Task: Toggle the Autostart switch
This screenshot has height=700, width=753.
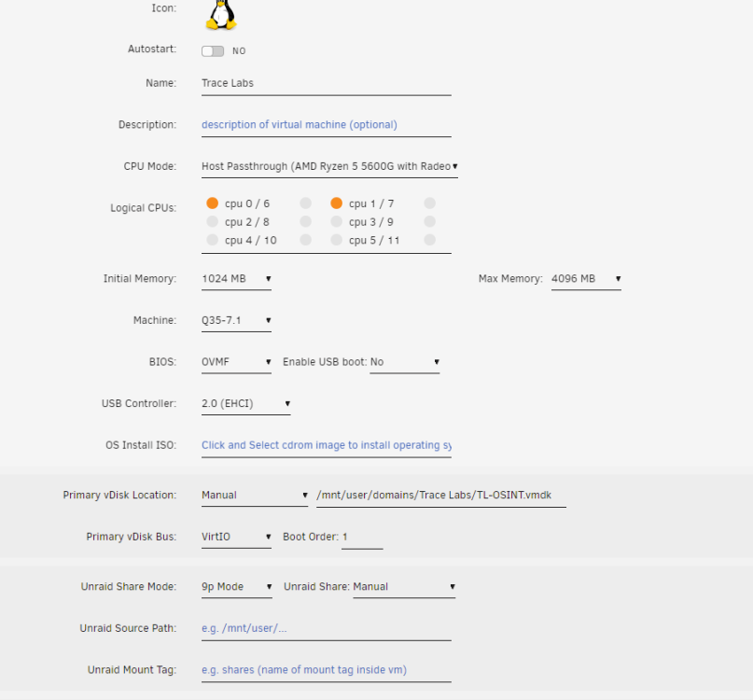Action: coord(213,51)
